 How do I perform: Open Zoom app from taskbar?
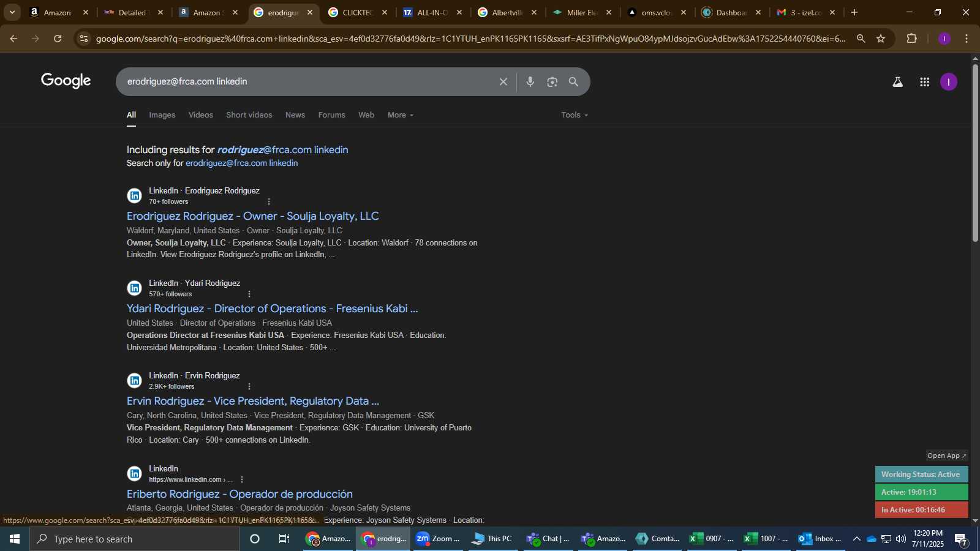(x=438, y=539)
